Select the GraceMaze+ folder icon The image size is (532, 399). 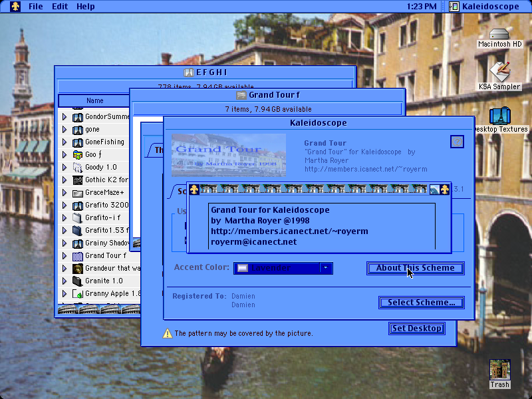[x=78, y=193]
